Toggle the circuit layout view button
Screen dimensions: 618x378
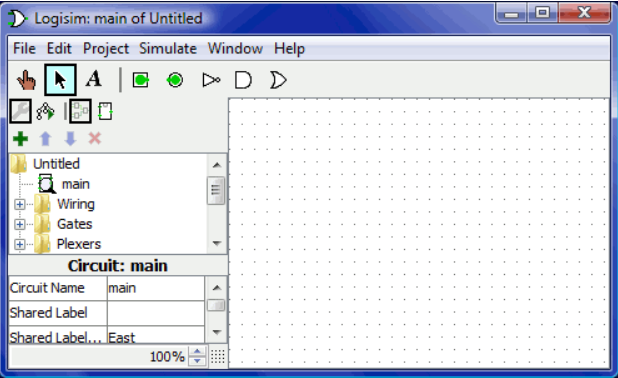point(80,111)
